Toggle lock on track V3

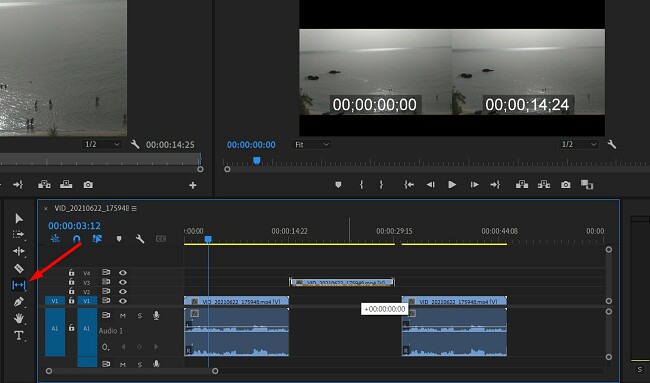pos(71,282)
